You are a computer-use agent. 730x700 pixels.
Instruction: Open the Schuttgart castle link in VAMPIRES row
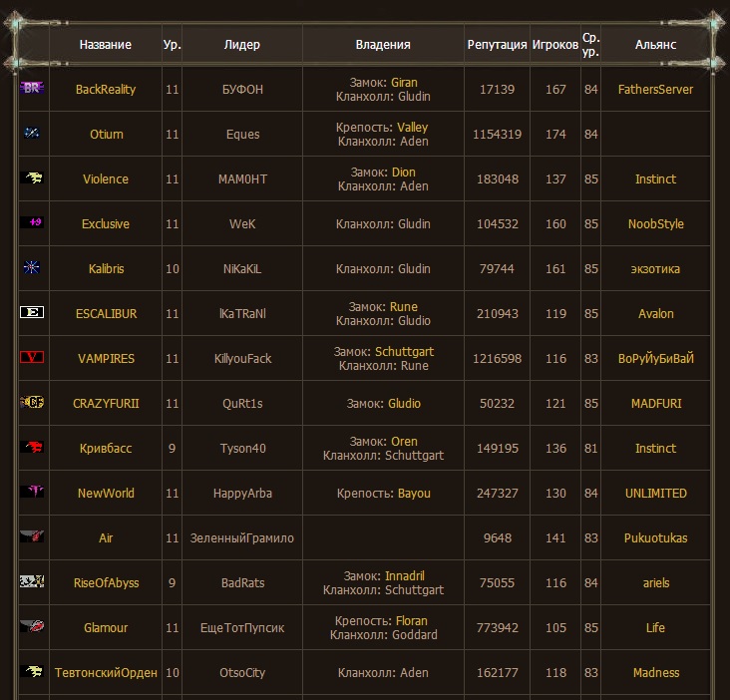tap(404, 352)
